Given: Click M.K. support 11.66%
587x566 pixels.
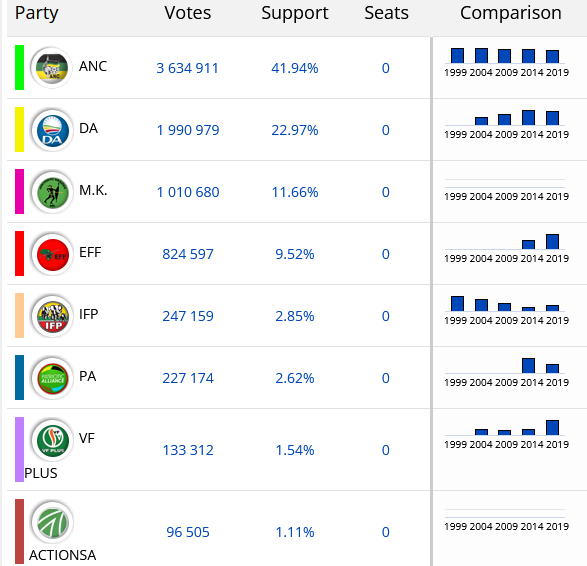Looking at the screenshot, I should (295, 192).
